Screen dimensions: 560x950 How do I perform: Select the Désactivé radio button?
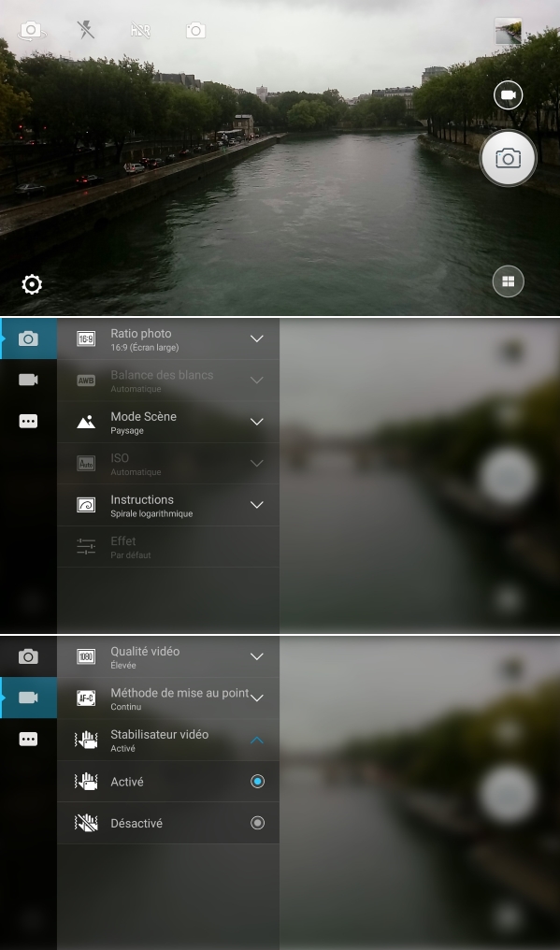coord(258,823)
